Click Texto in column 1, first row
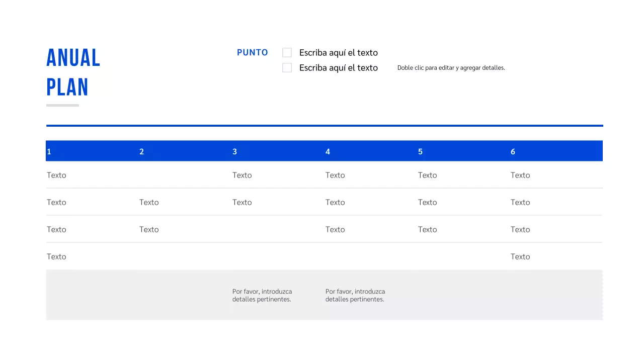This screenshot has width=644, height=362. pyautogui.click(x=56, y=175)
